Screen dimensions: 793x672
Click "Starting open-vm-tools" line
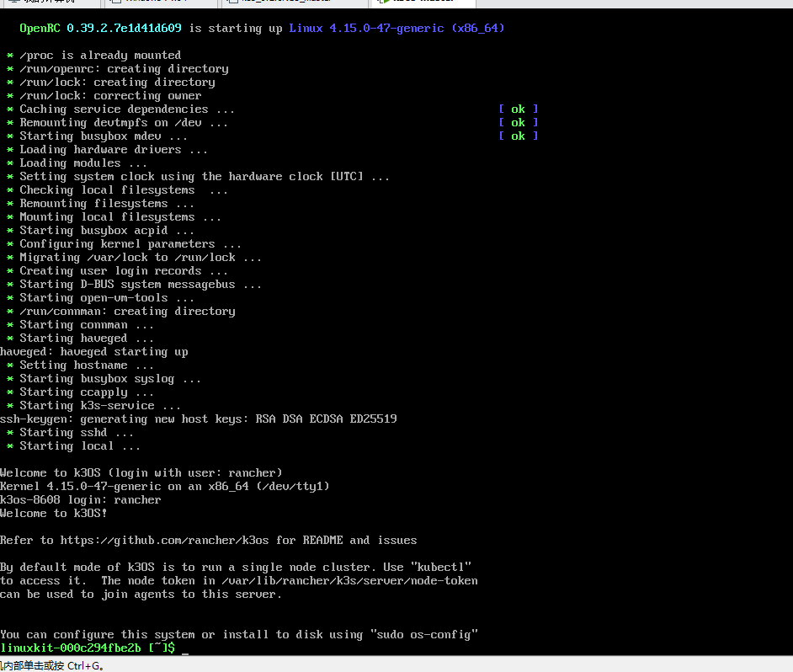pyautogui.click(x=100, y=298)
